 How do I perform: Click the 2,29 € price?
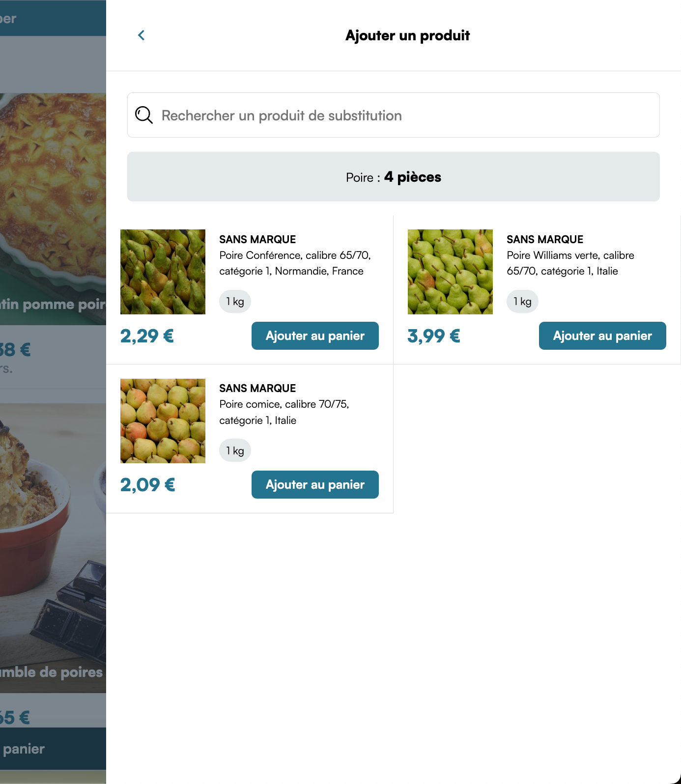click(x=147, y=336)
